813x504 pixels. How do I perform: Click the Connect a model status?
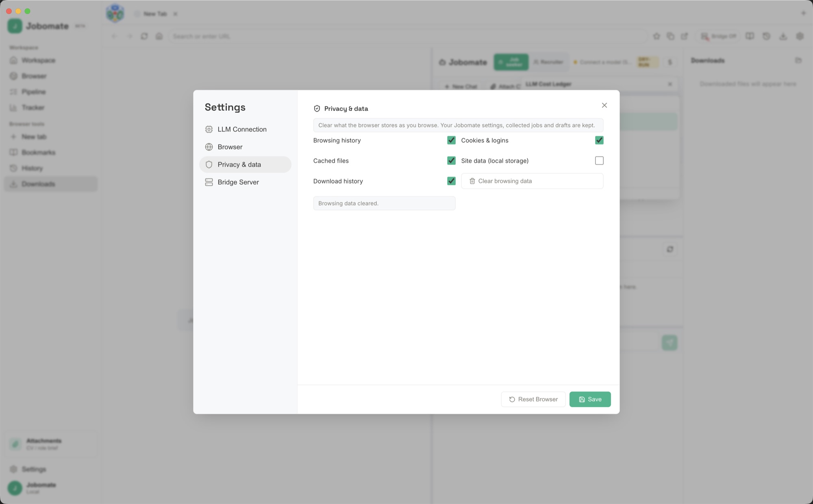click(602, 62)
